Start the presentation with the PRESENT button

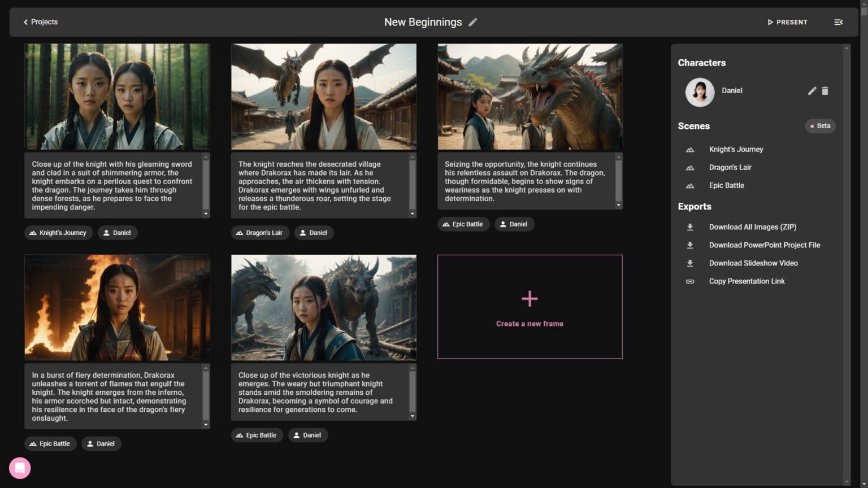(787, 22)
